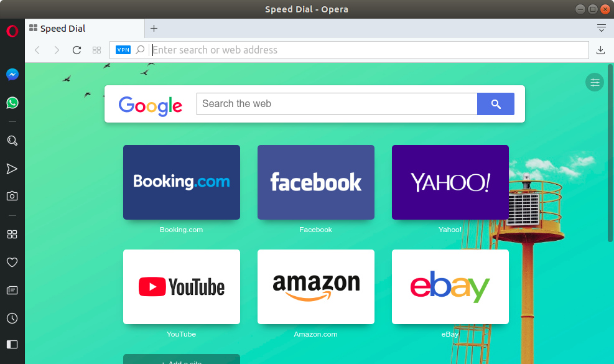
Task: Open Speed Dial grid icon in sidebar
Action: point(12,235)
